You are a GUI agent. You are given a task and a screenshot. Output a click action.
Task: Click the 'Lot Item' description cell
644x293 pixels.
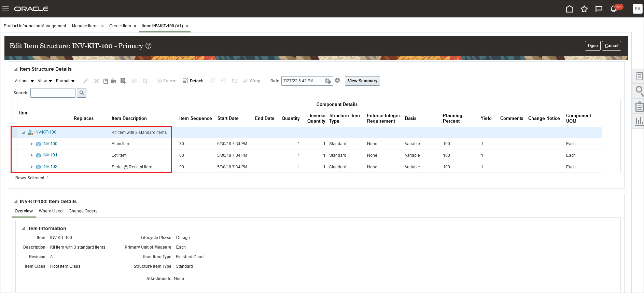pos(119,155)
